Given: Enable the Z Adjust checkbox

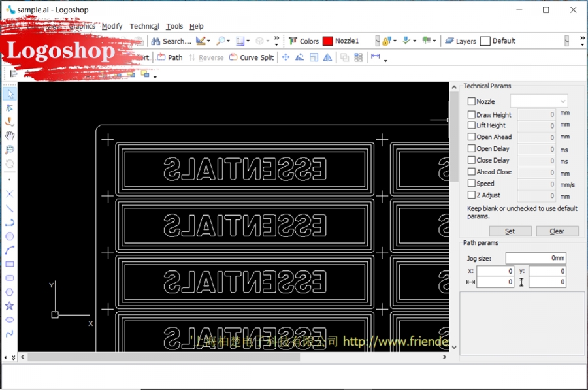Looking at the screenshot, I should [471, 195].
